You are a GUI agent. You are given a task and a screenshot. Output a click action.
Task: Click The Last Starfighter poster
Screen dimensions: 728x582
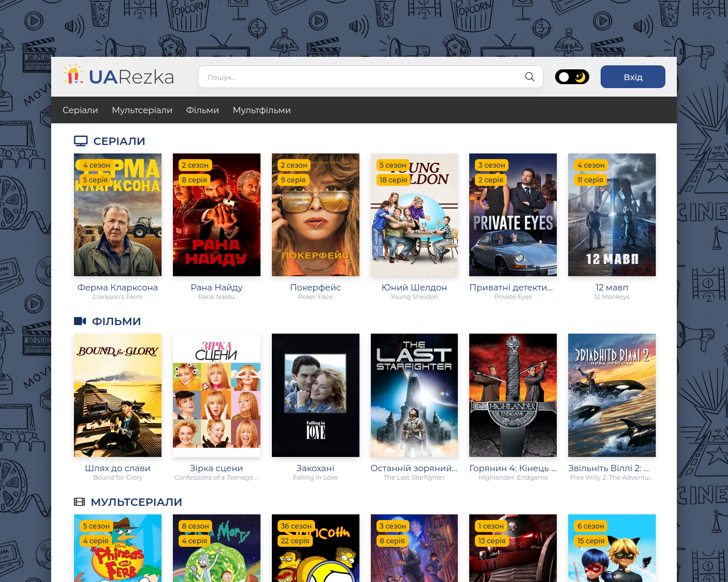coord(414,395)
